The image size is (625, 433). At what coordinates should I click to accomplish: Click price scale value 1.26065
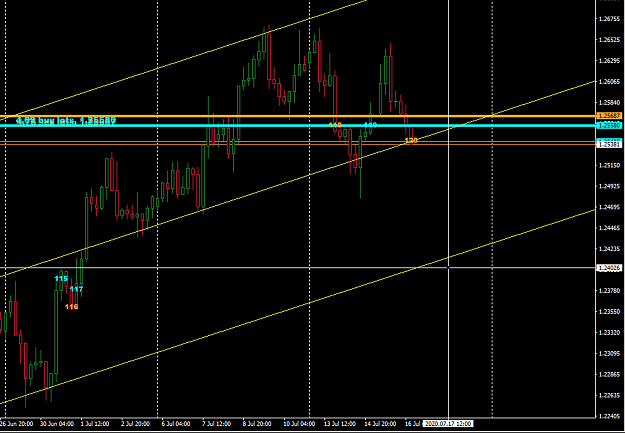609,82
